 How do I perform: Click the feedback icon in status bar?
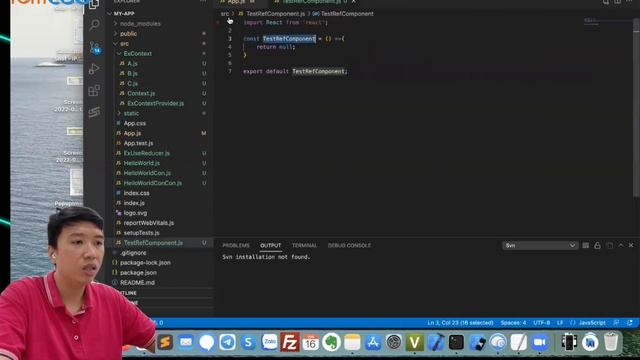coord(616,323)
